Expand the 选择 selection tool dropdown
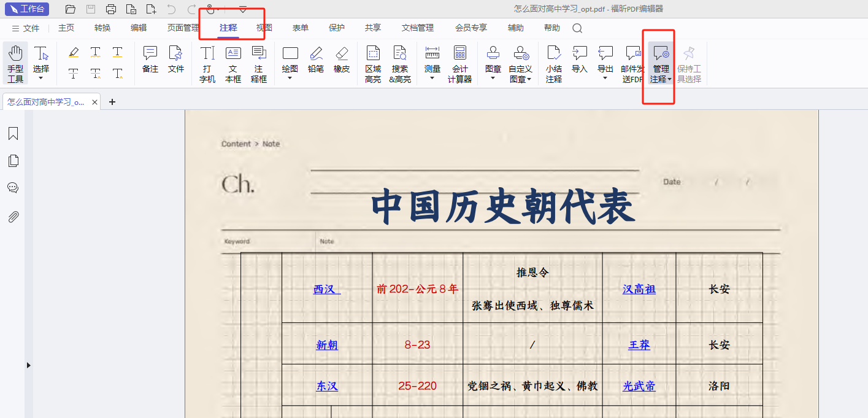Image resolution: width=868 pixels, height=418 pixels. pyautogui.click(x=41, y=78)
